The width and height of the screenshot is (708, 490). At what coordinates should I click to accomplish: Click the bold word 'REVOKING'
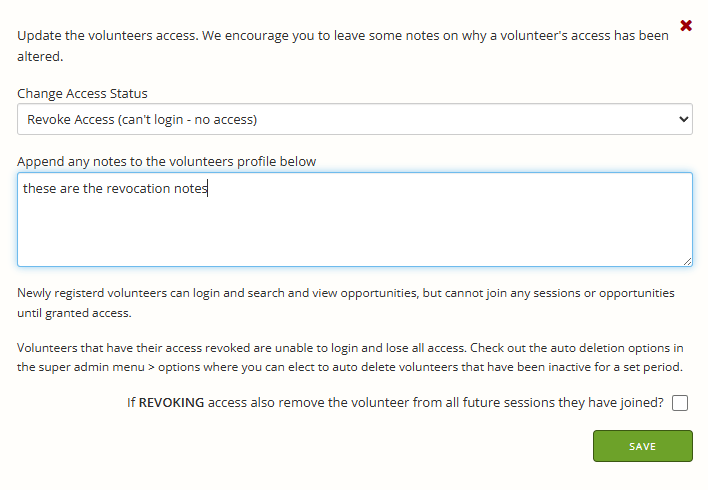[x=173, y=403]
